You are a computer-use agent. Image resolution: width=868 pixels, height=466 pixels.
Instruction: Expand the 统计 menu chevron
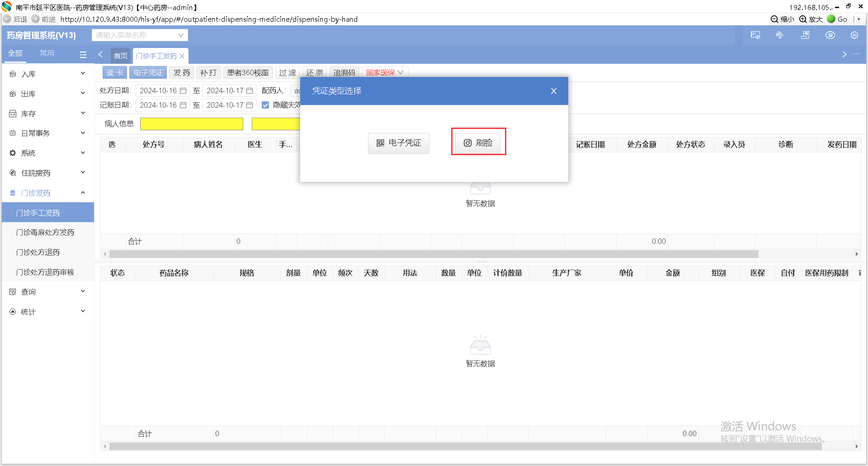(83, 312)
